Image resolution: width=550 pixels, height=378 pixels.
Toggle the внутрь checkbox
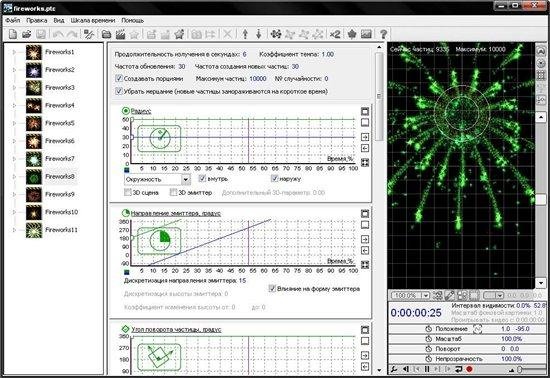click(202, 178)
